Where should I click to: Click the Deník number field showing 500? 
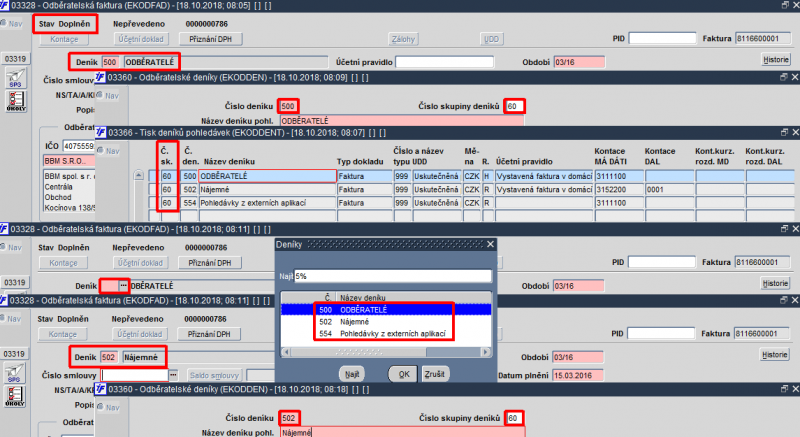(110, 62)
